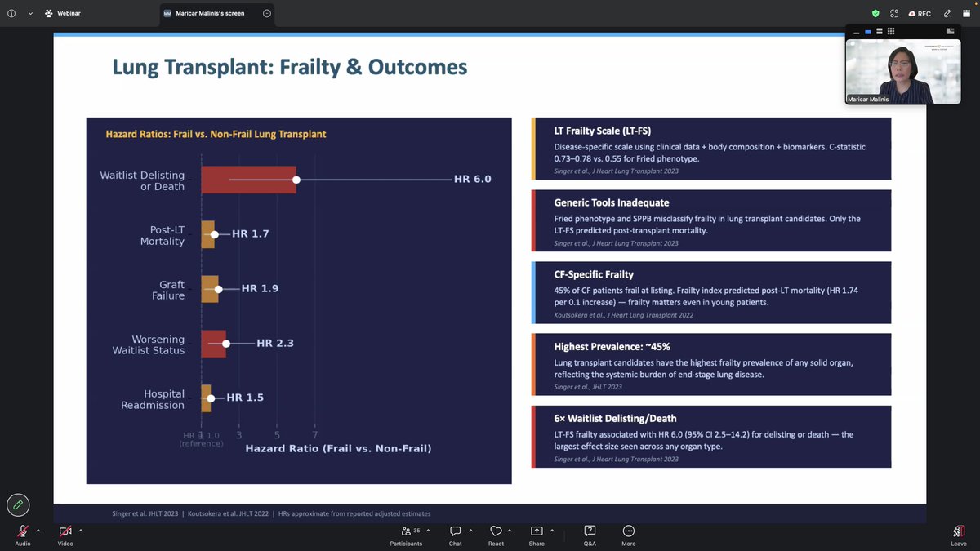Image resolution: width=980 pixels, height=551 pixels.
Task: Click the green annotation pencil button
Action: click(x=18, y=504)
